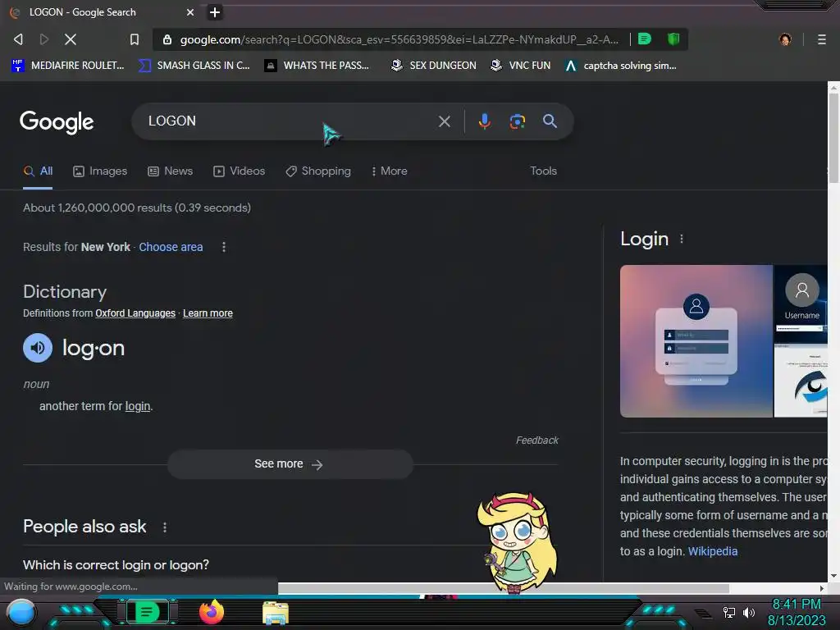Screen dimensions: 840x630
Task: Switch to the Images tab
Action: [100, 171]
